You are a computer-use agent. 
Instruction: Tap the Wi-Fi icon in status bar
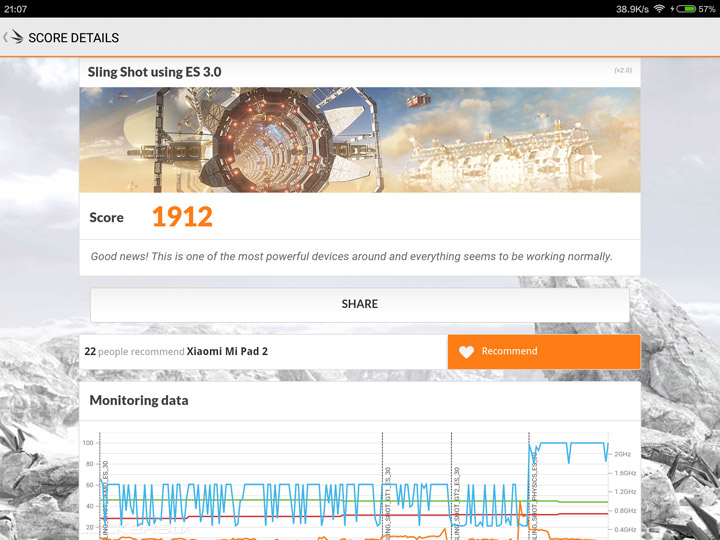point(659,9)
